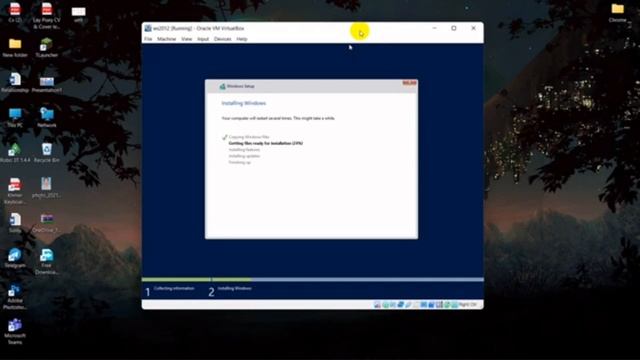Click the Installing Windows step 2 label
The height and width of the screenshot is (360, 640).
tap(235, 289)
